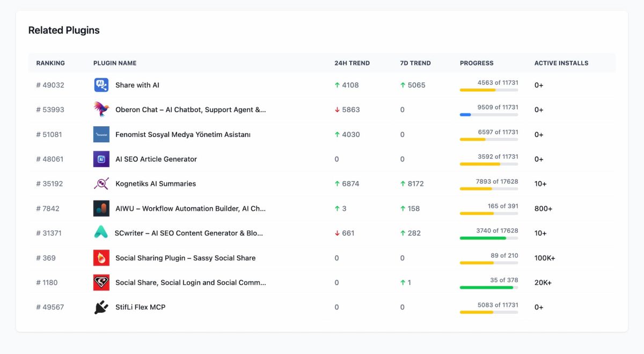644x354 pixels.
Task: Open Fenomist Sosyal Medya Yönetim Asistanı link
Action: [x=183, y=134]
